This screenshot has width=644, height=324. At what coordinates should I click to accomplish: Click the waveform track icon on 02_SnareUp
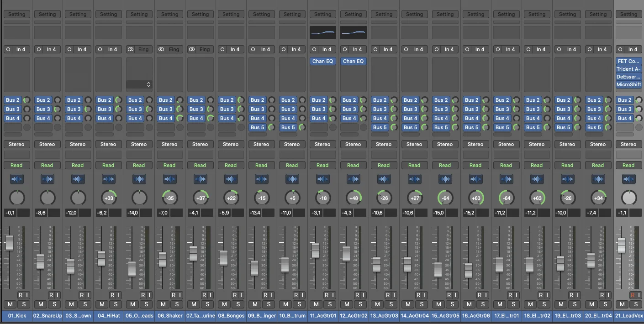click(47, 179)
